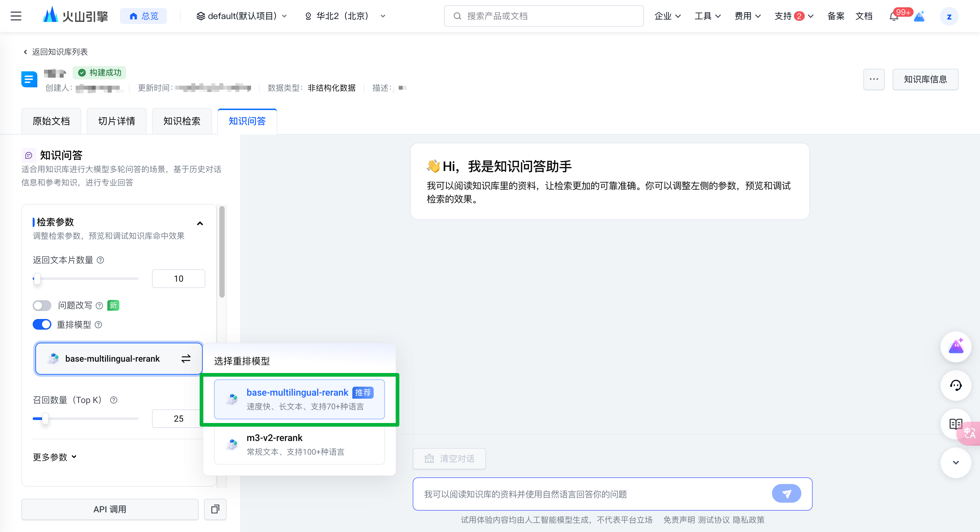980x532 pixels.
Task: Go back via 返回知识库列表
Action: coord(56,52)
